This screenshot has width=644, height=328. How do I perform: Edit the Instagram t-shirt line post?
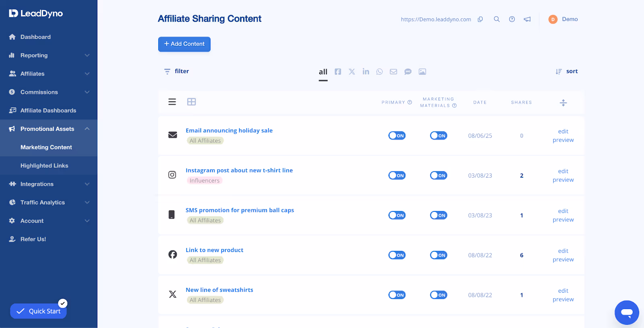(x=563, y=171)
